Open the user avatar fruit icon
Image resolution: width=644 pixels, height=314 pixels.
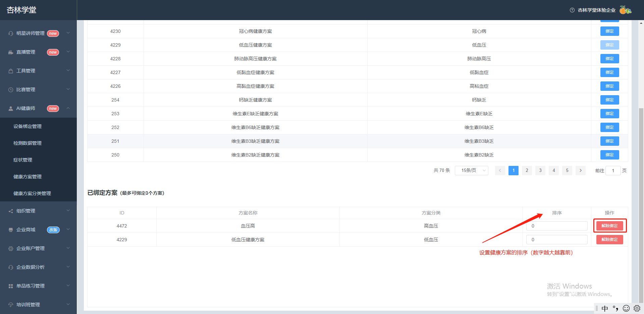[x=625, y=10]
